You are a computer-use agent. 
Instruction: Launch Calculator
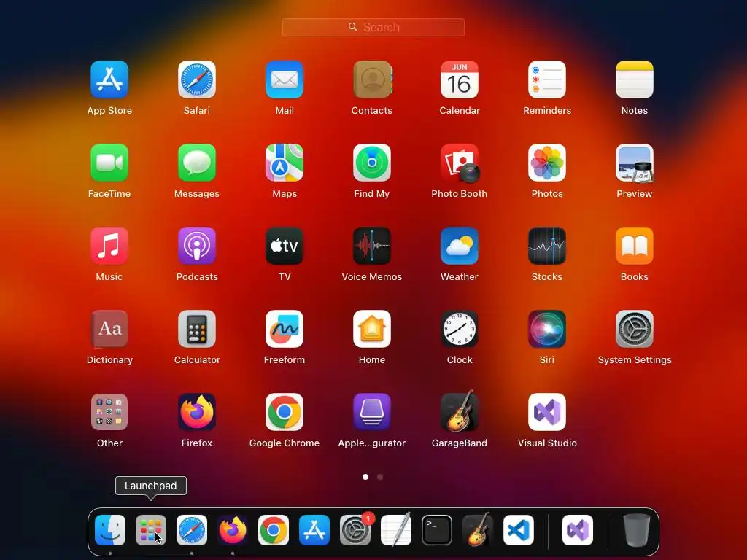coord(197,329)
